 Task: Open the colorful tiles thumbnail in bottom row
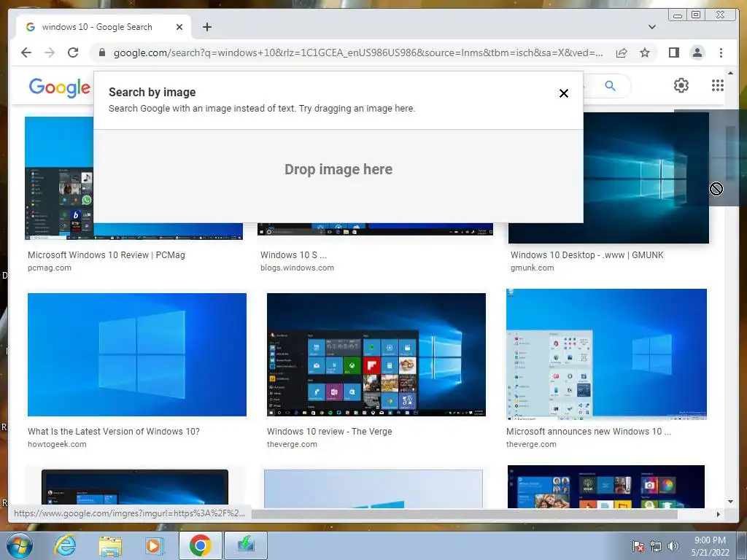pos(606,486)
